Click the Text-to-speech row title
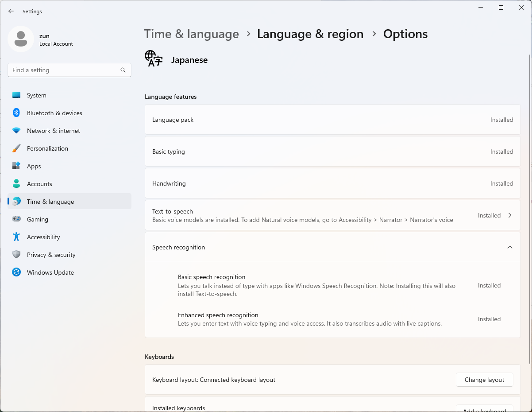Image resolution: width=532 pixels, height=412 pixels. (x=173, y=211)
